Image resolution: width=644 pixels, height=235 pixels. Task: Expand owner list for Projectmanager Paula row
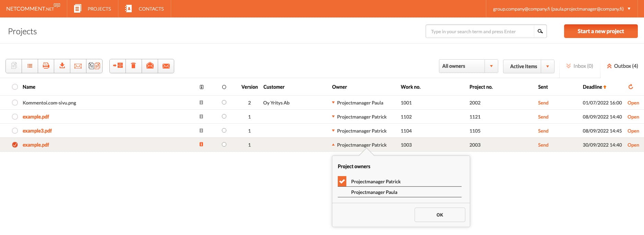pos(333,102)
